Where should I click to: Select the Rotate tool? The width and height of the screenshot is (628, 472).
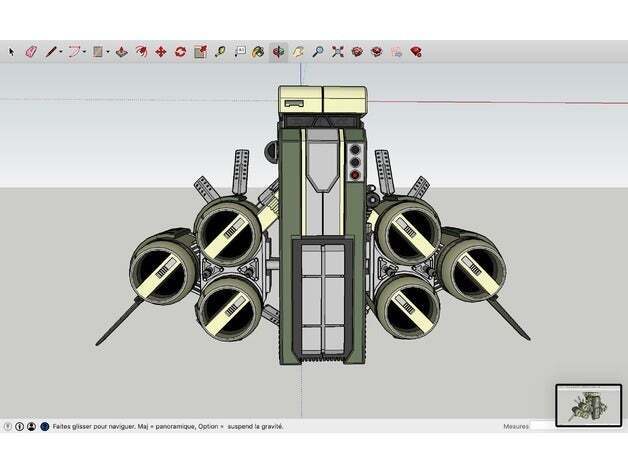tap(181, 52)
